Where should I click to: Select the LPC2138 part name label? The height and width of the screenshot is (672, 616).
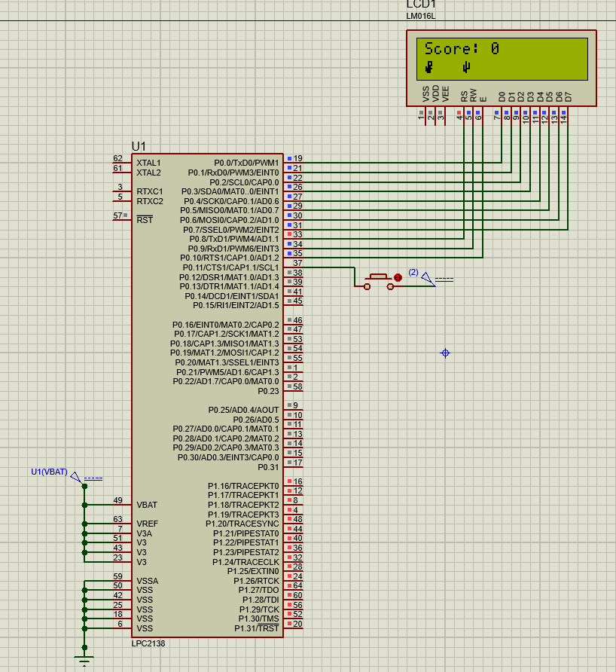pos(148,643)
